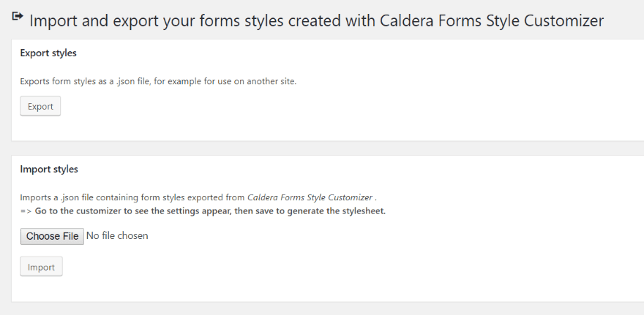Click the italic 'Caldera Forms Style Customizer' text
This screenshot has height=315, width=644.
pyautogui.click(x=310, y=197)
